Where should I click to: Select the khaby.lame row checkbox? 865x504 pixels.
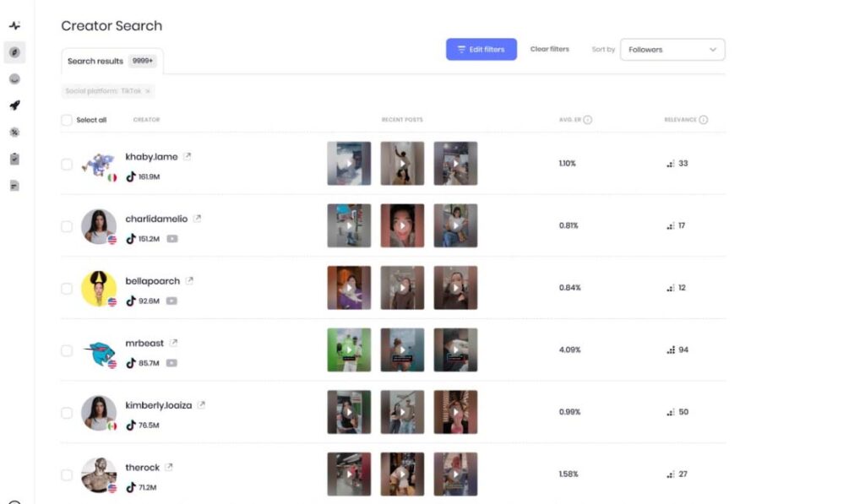[67, 165]
